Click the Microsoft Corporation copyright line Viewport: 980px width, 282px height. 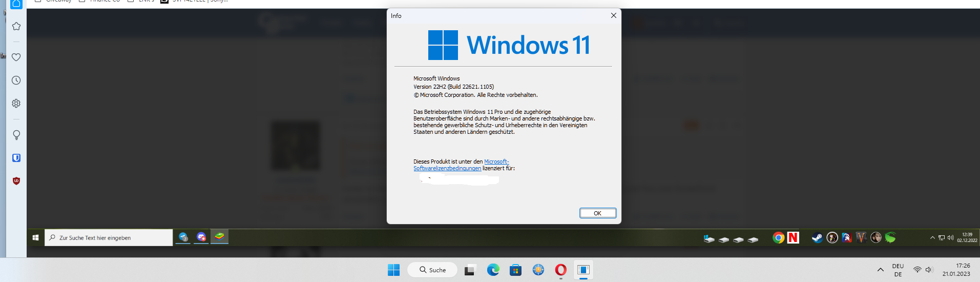475,95
